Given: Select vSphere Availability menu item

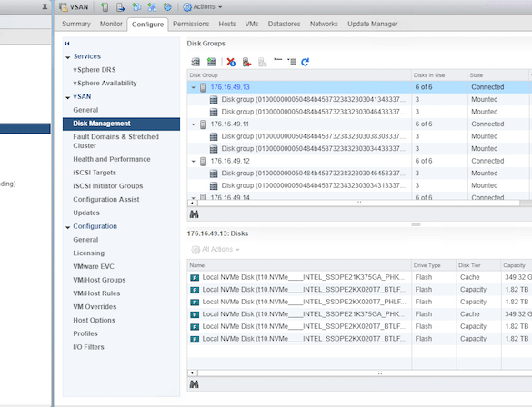Looking at the screenshot, I should [105, 83].
